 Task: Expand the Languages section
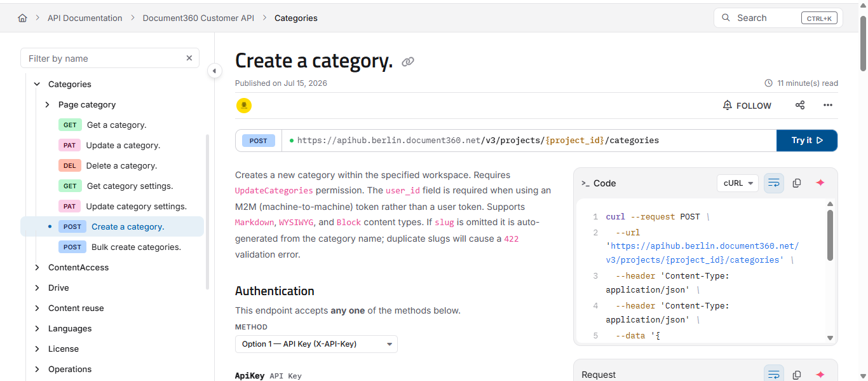tap(37, 328)
